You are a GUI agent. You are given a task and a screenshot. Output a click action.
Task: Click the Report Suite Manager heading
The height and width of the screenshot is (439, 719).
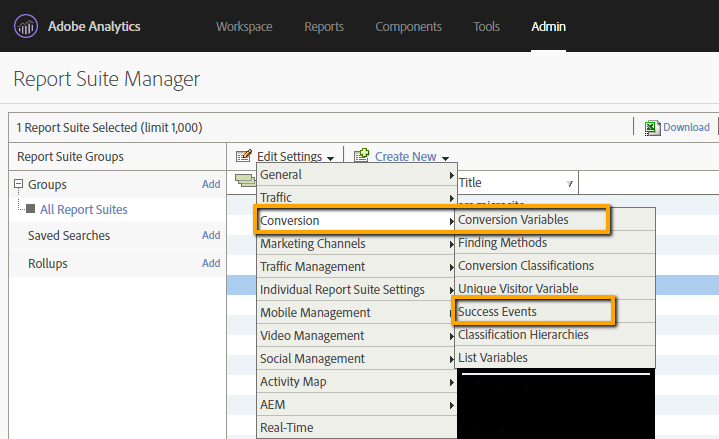coord(106,79)
